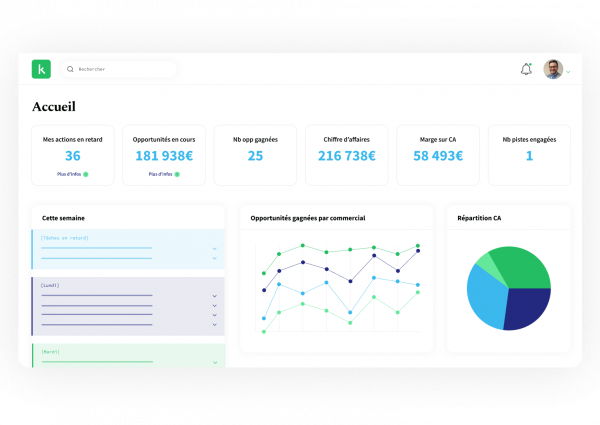Click green info dot in Mes actions en retard

pyautogui.click(x=86, y=174)
